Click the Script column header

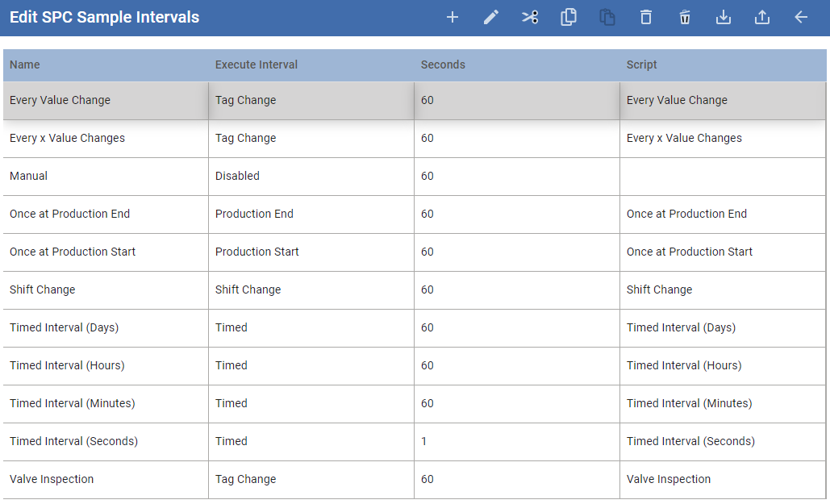pyautogui.click(x=642, y=65)
